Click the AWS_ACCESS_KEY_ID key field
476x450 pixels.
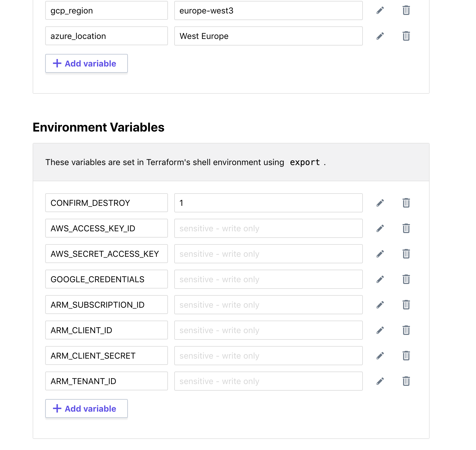(x=107, y=228)
